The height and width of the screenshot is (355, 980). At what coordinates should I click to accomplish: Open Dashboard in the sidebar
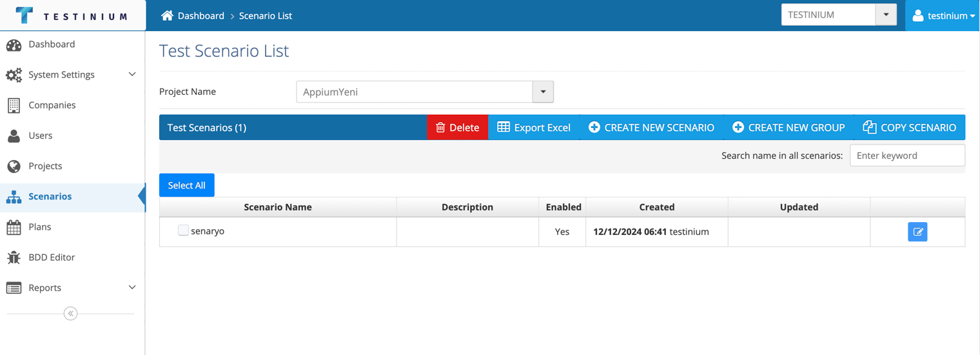[x=72, y=45]
